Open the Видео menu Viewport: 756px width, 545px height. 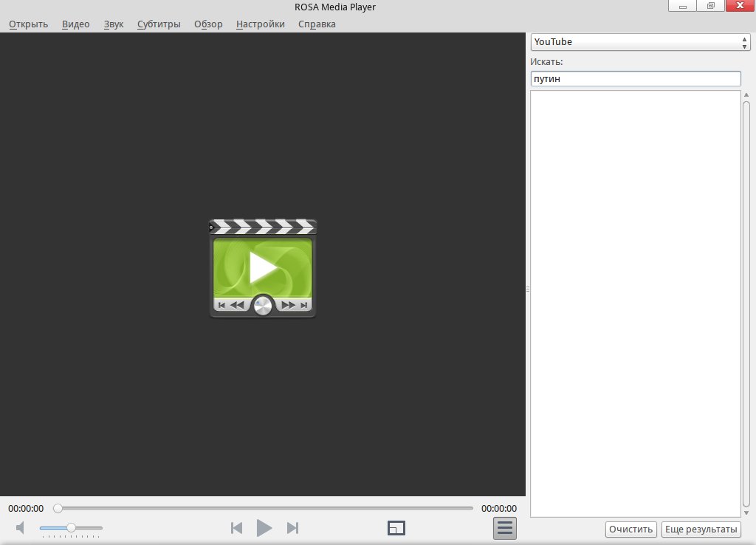[x=75, y=24]
